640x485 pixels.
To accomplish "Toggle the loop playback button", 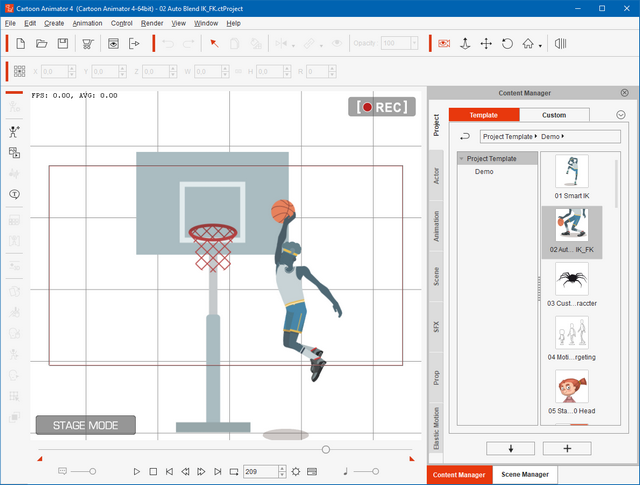I will click(234, 471).
